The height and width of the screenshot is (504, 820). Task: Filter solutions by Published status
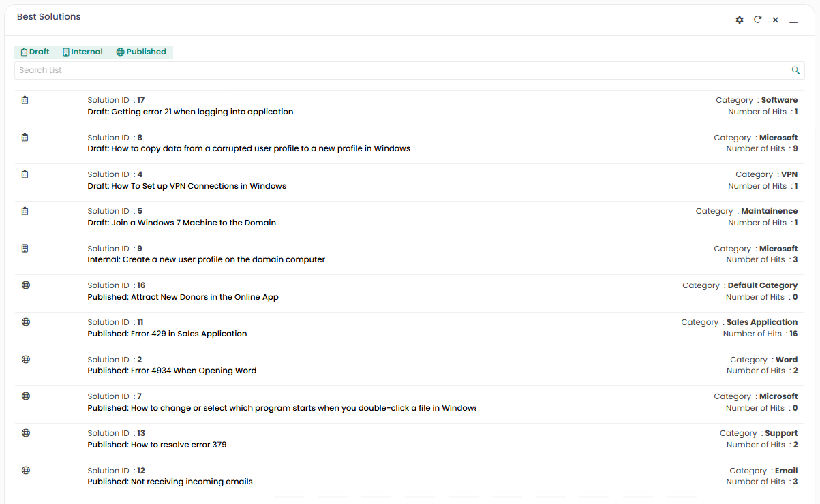[141, 52]
